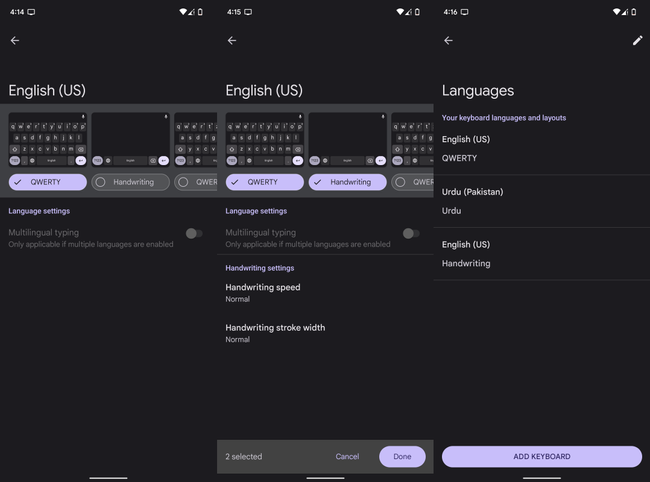This screenshot has height=482, width=650.
Task: Tap back arrow on screen showing 4:14
Action: 15,41
